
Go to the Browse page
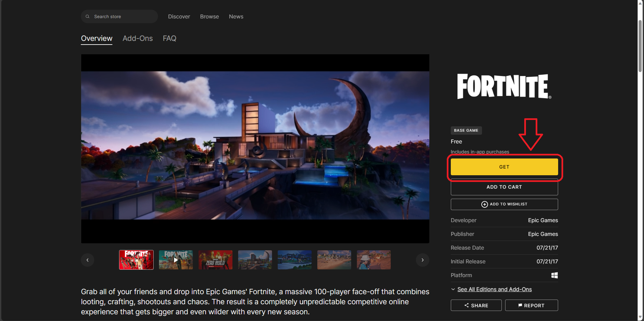pyautogui.click(x=209, y=16)
